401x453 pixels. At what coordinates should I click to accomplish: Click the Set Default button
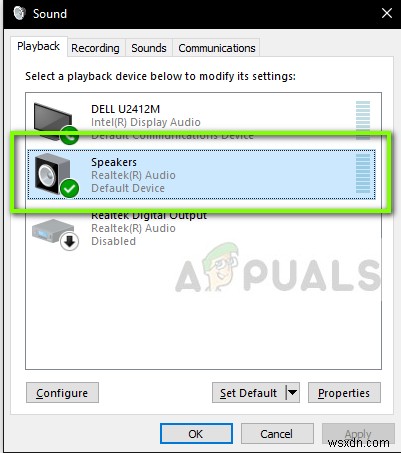point(249,393)
